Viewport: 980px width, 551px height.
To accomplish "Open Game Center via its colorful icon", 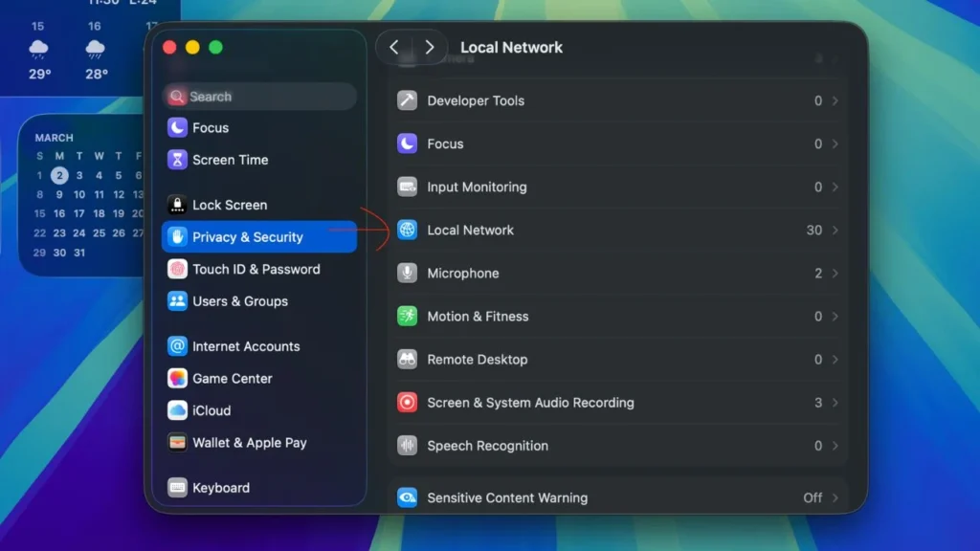I will [x=177, y=378].
